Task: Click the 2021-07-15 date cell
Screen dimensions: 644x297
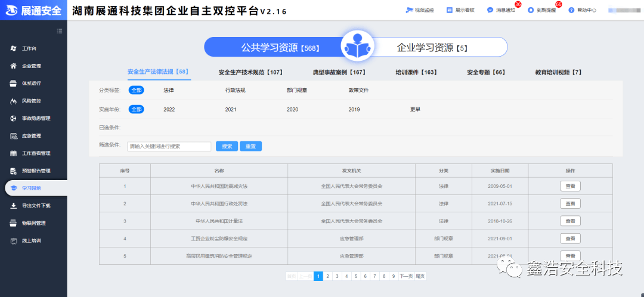Action: (x=500, y=204)
